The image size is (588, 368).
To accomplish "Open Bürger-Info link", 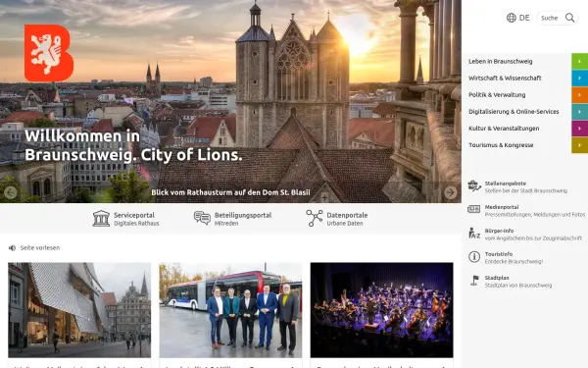I will click(533, 235).
